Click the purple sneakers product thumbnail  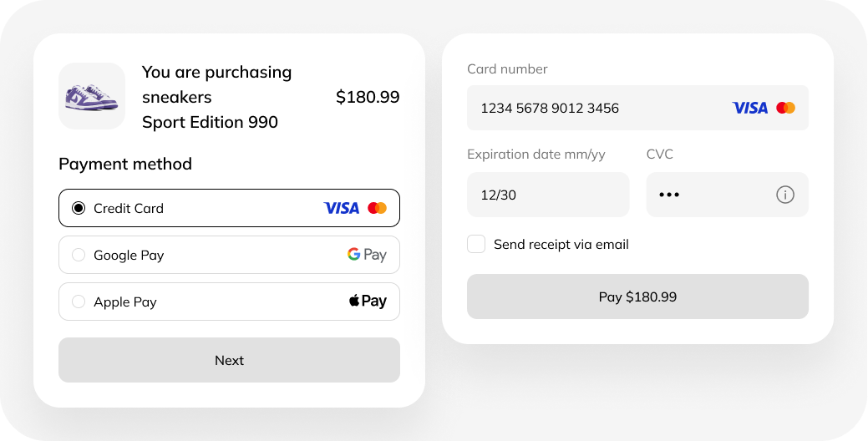92,96
